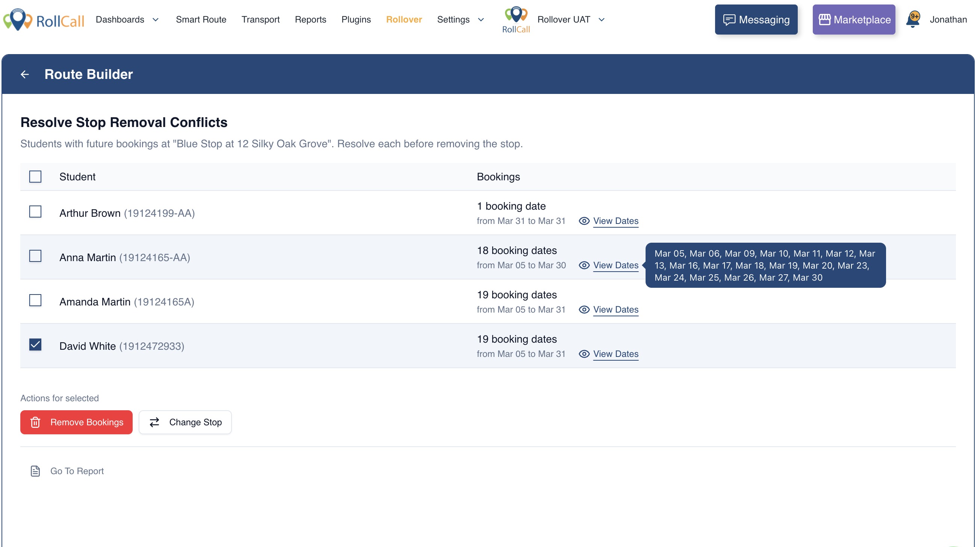Open the Messaging button
This screenshot has height=547, width=980.
pos(756,20)
